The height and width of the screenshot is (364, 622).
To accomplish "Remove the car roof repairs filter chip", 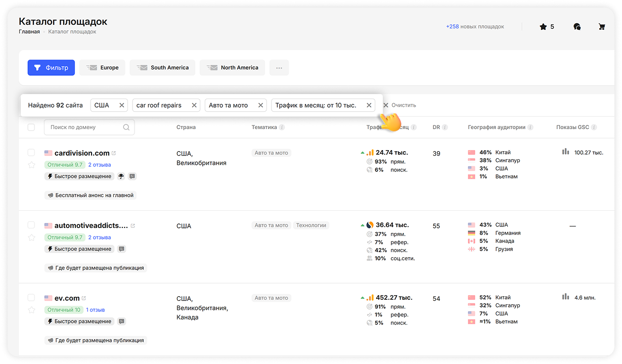I will pos(194,105).
